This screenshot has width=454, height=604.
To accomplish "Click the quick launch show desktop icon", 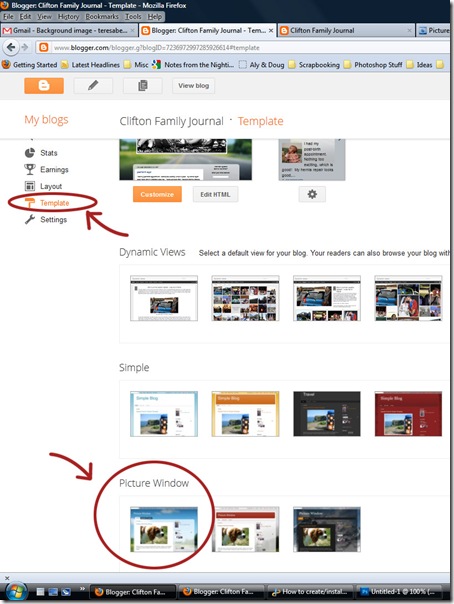I will [53, 592].
